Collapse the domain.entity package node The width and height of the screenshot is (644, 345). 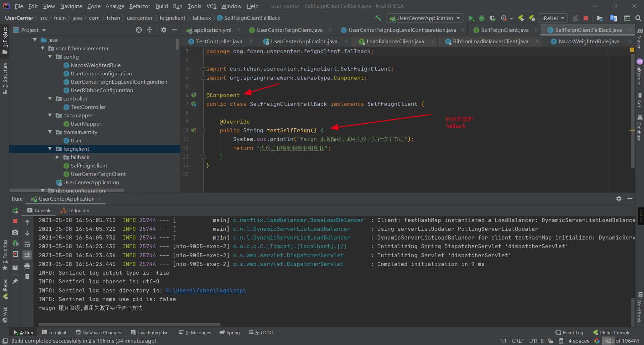(x=50, y=132)
